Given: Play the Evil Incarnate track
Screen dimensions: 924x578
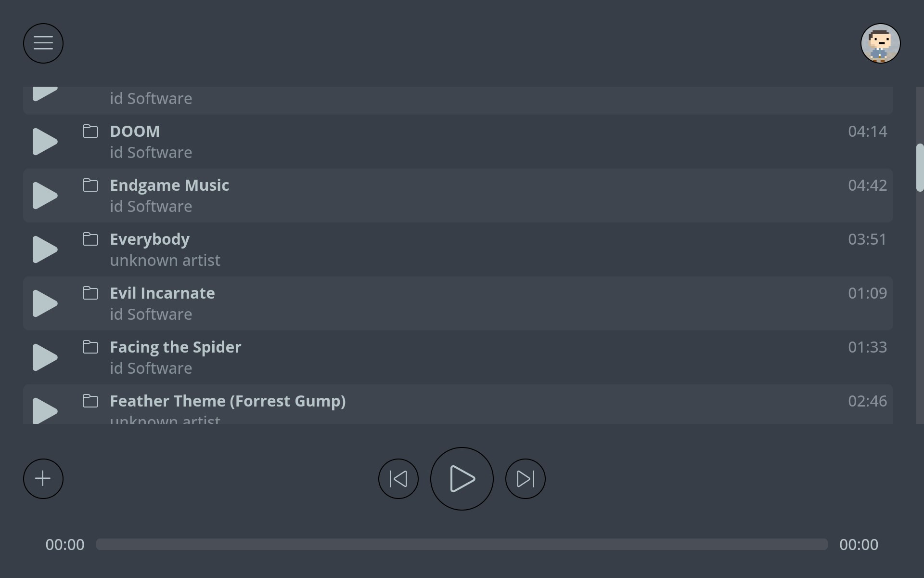Looking at the screenshot, I should click(45, 303).
